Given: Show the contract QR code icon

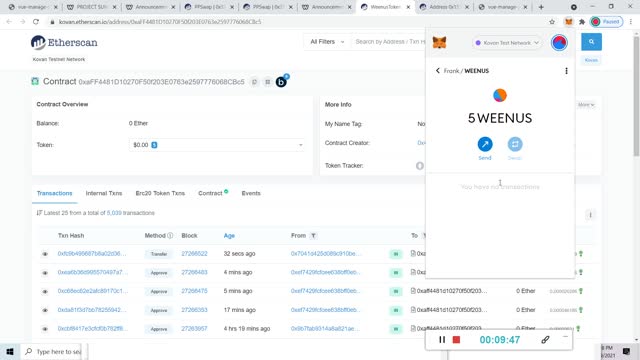Looking at the screenshot, I should tap(268, 82).
